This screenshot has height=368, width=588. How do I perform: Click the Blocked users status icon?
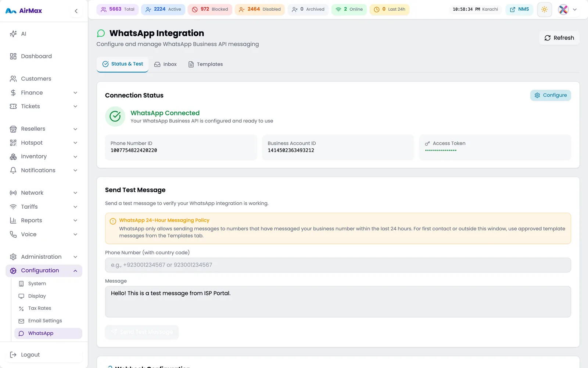(x=195, y=10)
